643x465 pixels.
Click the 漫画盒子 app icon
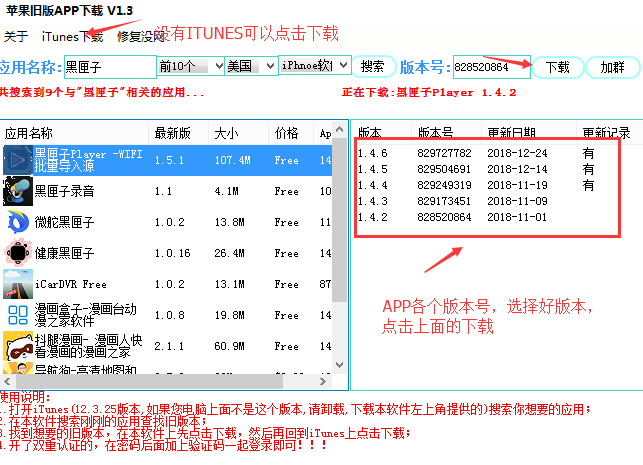tap(18, 315)
